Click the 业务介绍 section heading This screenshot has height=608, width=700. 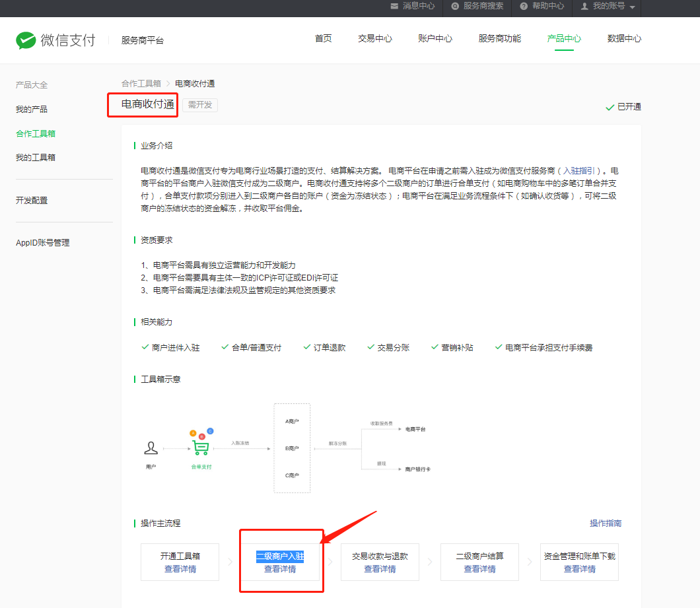pos(157,146)
